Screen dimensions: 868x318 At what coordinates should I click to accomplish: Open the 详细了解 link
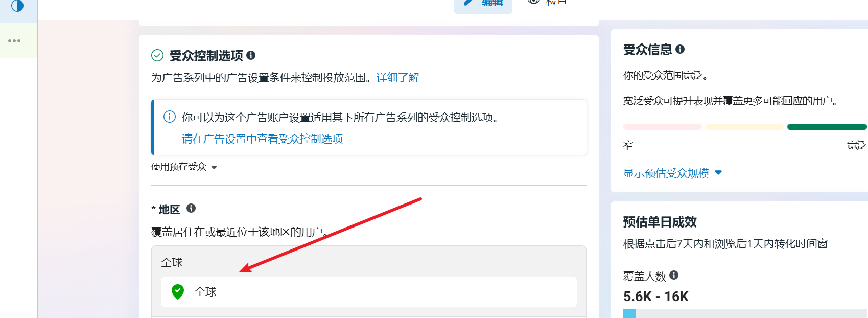click(x=398, y=78)
